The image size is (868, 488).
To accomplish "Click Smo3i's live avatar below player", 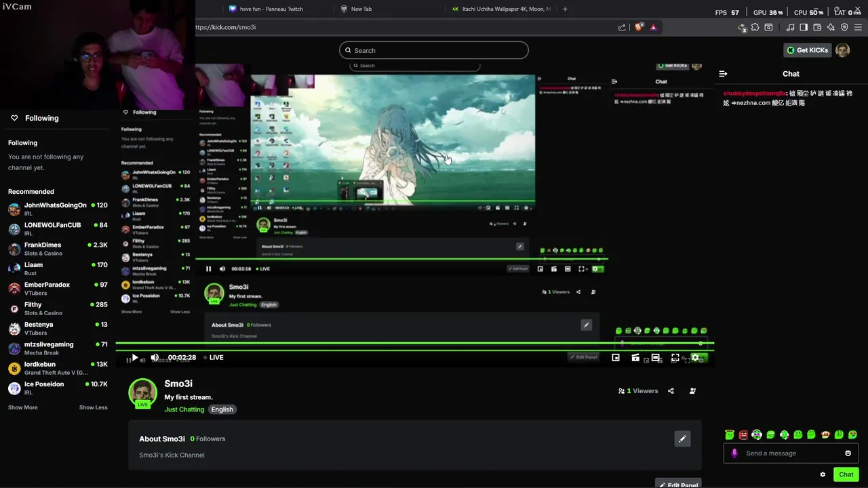I will (142, 393).
